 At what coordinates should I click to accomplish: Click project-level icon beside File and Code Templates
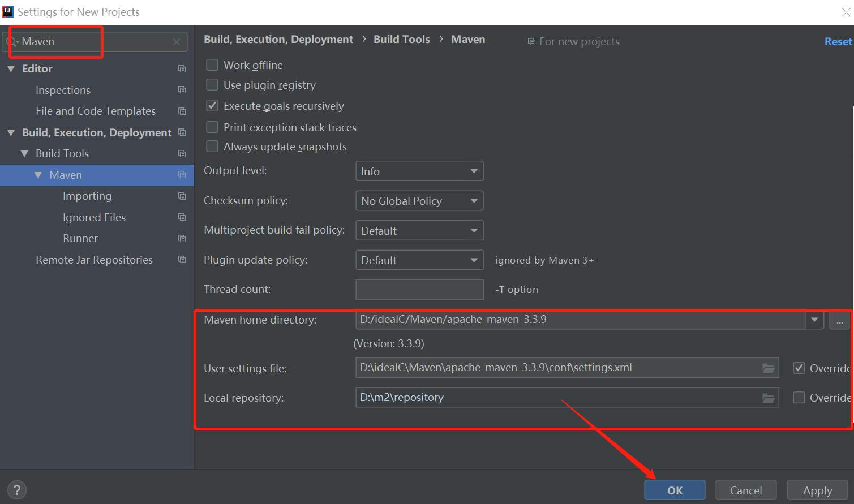pyautogui.click(x=182, y=111)
